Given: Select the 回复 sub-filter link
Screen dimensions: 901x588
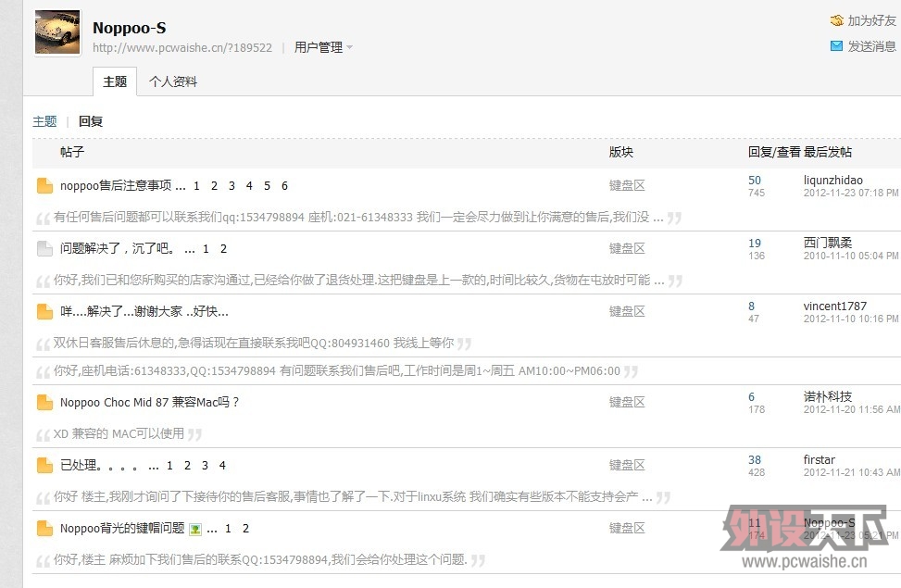Looking at the screenshot, I should click(x=91, y=121).
